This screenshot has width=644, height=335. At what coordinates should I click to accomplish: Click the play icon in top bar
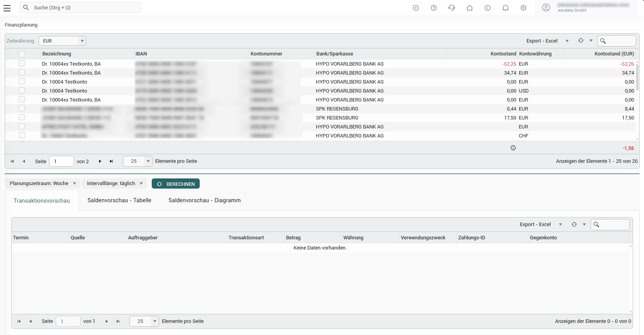point(416,8)
